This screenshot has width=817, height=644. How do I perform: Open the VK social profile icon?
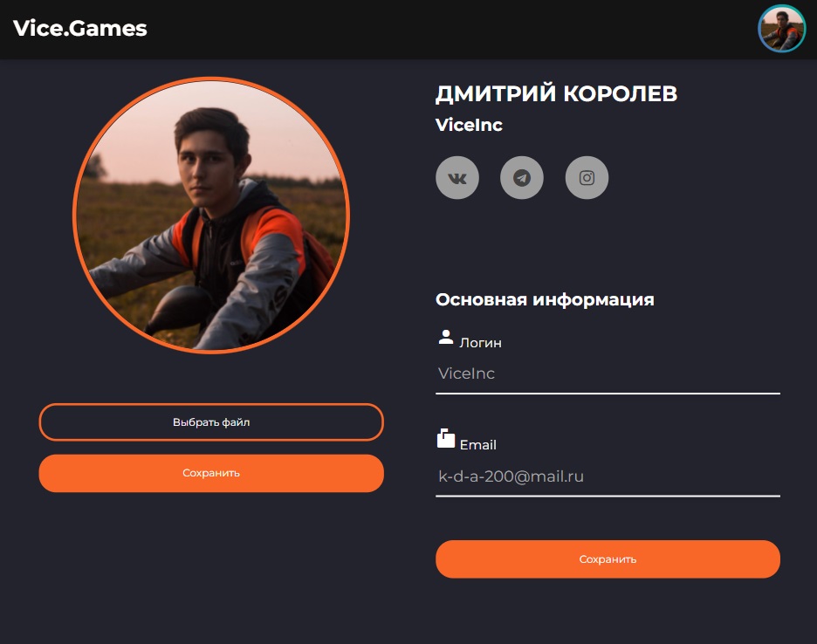(x=457, y=178)
